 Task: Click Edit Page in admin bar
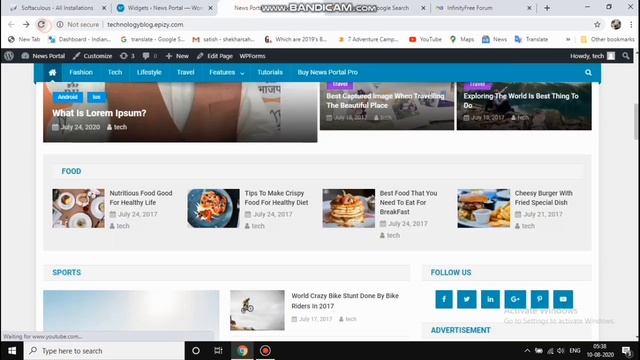click(214, 56)
